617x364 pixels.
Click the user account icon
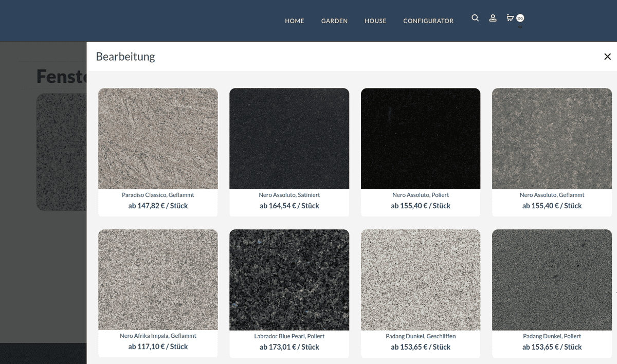[493, 19]
